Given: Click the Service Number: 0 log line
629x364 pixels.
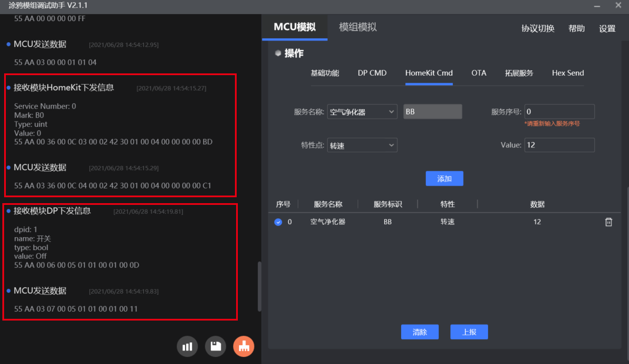Looking at the screenshot, I should pyautogui.click(x=45, y=106).
